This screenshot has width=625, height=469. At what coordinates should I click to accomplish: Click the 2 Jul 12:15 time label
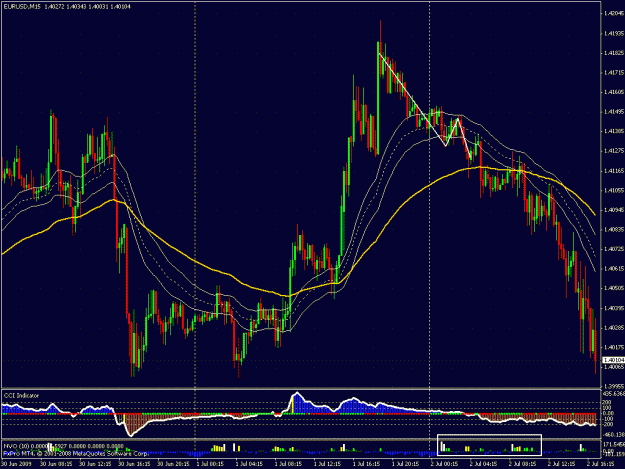(x=563, y=464)
